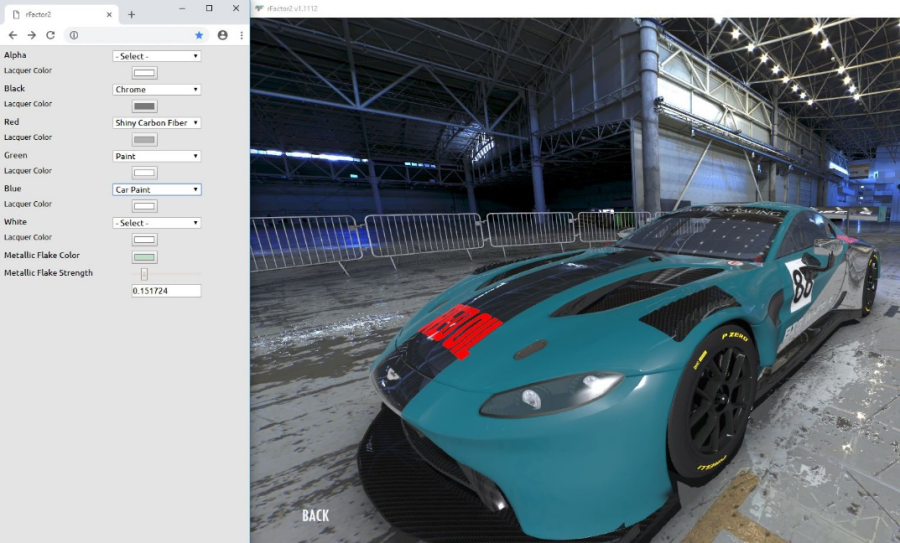Open the Black material dropdown showing Chrome
This screenshot has height=543, width=900.
(157, 90)
